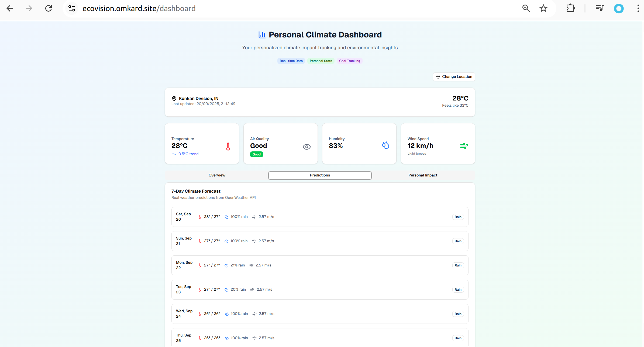The image size is (644, 347).
Task: Open the media controls icon in toolbar
Action: [599, 9]
